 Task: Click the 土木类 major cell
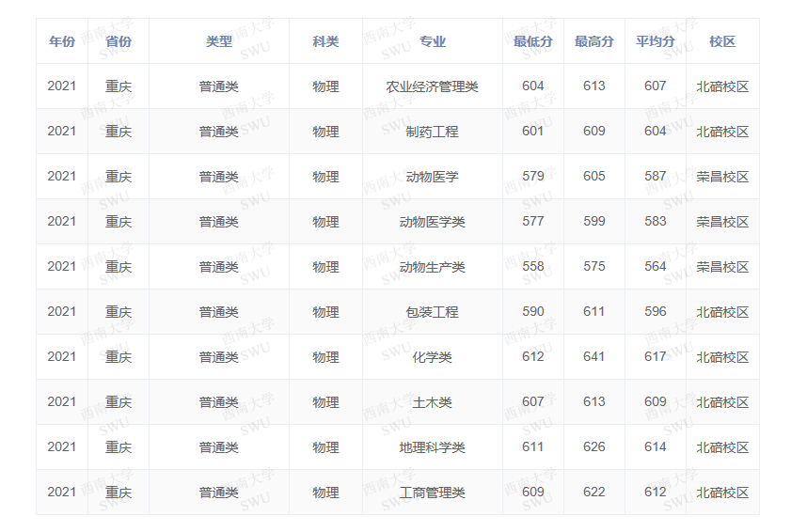click(433, 402)
